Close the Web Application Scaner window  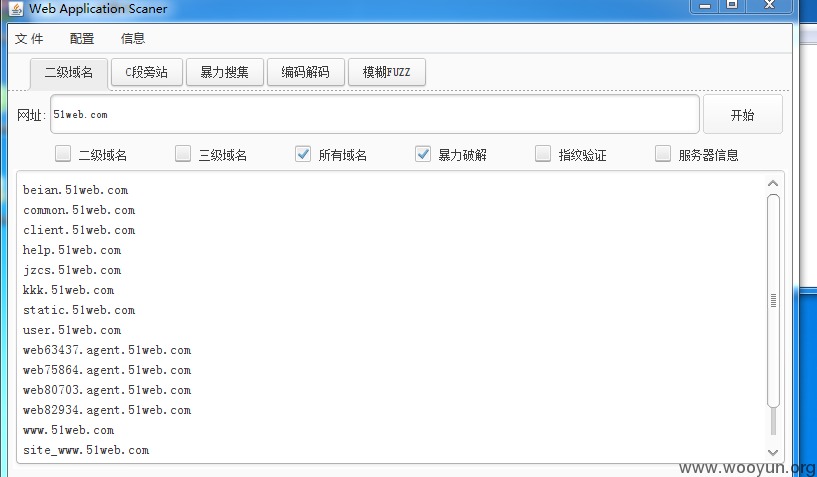(x=770, y=5)
